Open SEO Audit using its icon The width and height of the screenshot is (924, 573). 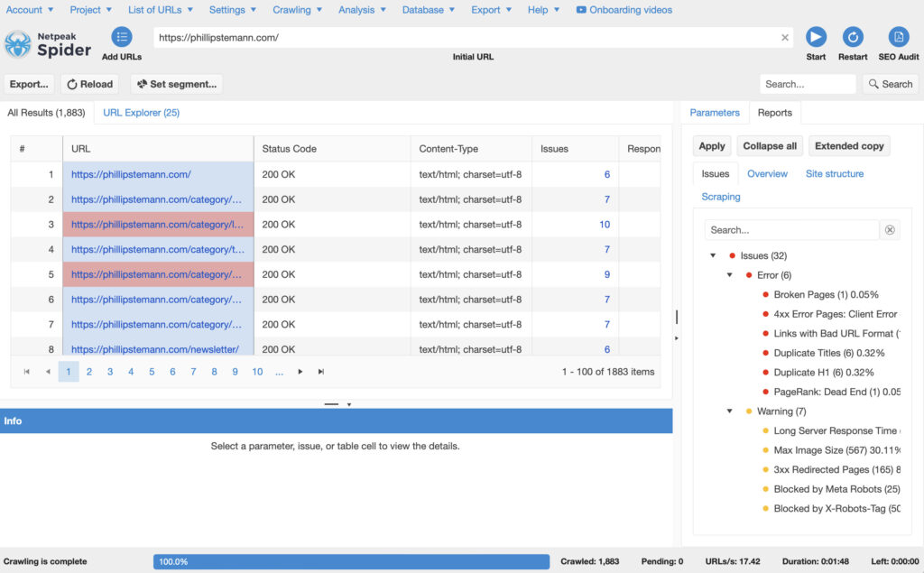[897, 38]
